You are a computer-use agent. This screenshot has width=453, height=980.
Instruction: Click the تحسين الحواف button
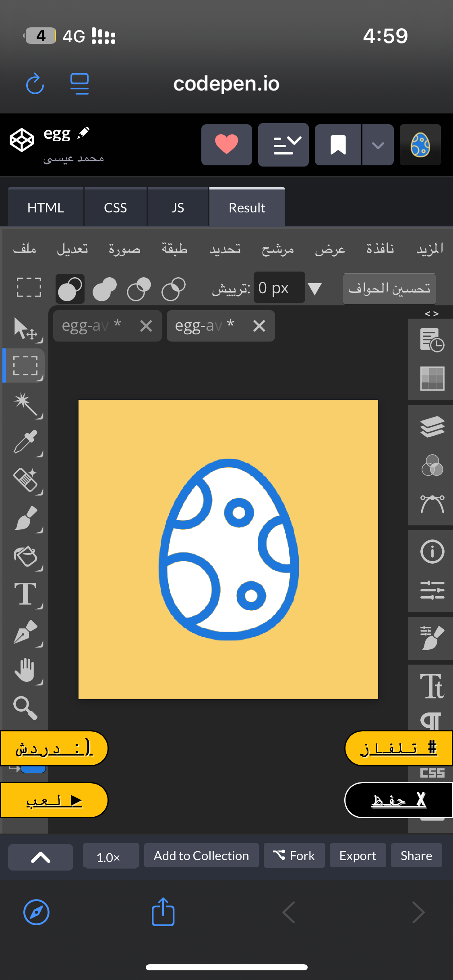[x=389, y=288]
